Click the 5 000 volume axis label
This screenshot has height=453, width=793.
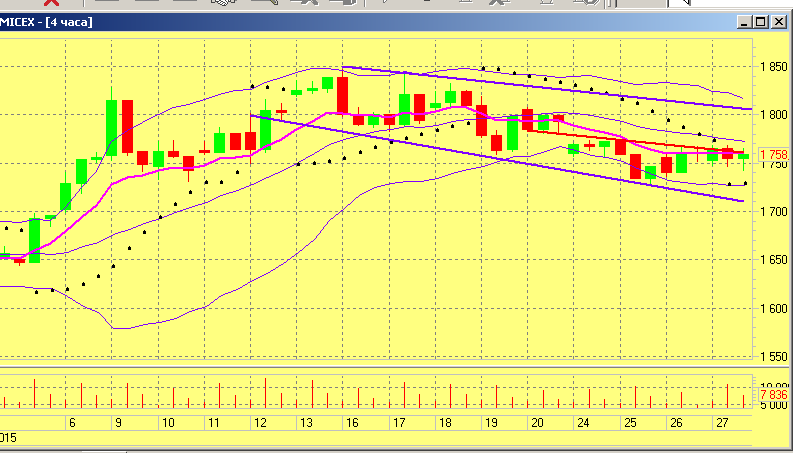(x=774, y=405)
